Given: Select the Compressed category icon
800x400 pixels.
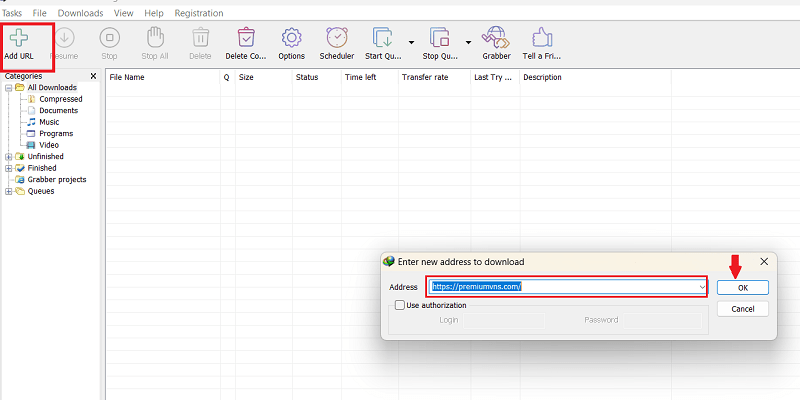Looking at the screenshot, I should pyautogui.click(x=32, y=99).
